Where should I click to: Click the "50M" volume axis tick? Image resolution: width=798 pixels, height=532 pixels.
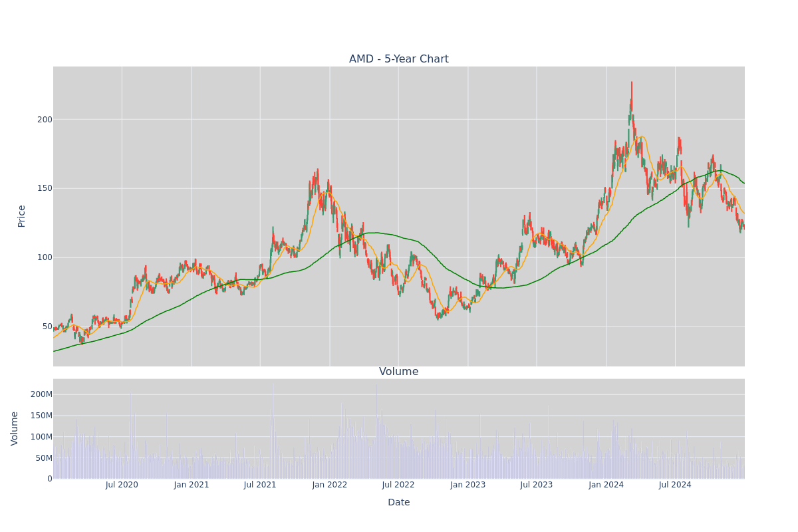[44, 458]
